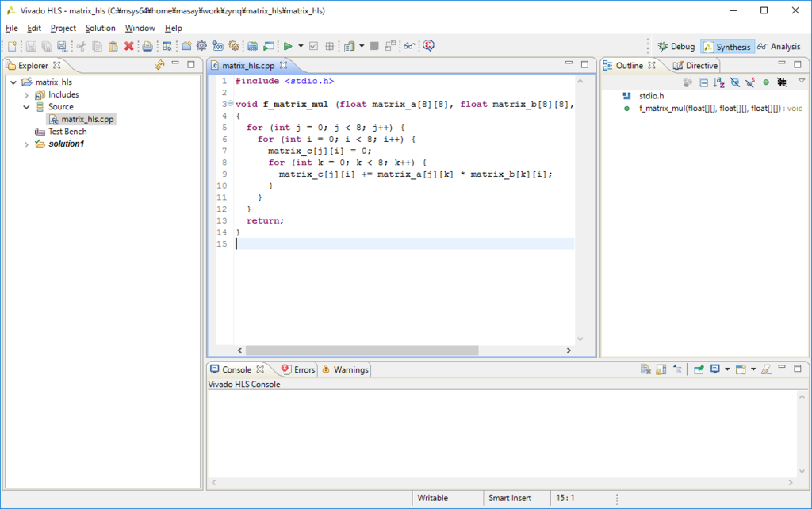Select Synthesis perspective button
812x509 pixels.
(726, 47)
